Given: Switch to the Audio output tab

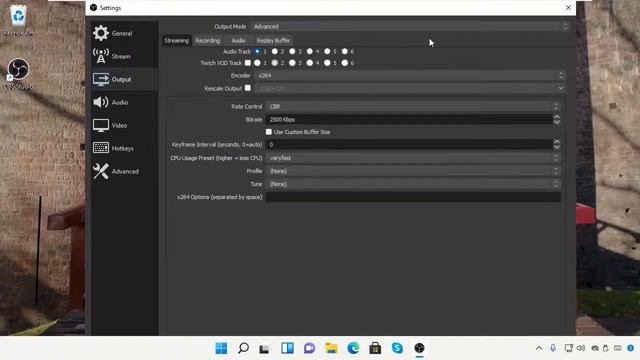Looking at the screenshot, I should point(238,40).
